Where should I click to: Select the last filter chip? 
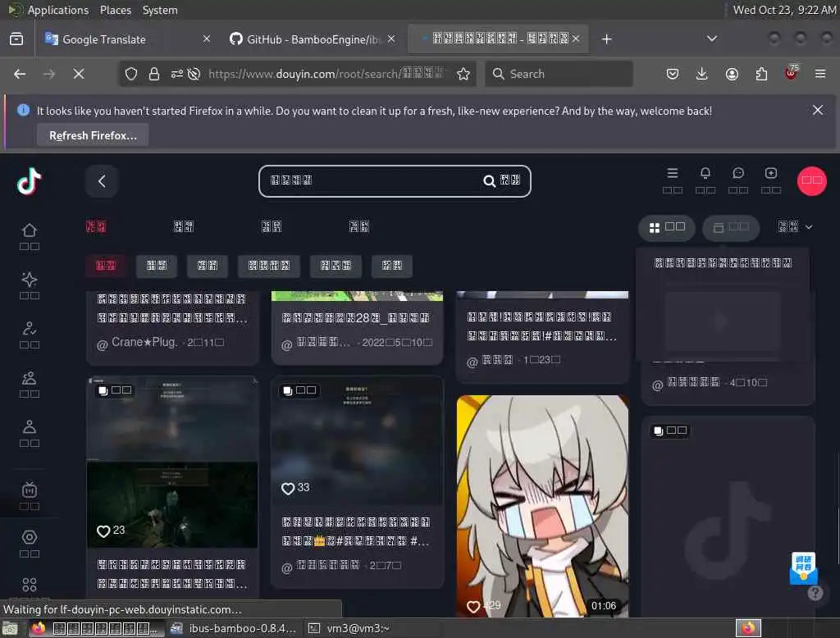391,266
